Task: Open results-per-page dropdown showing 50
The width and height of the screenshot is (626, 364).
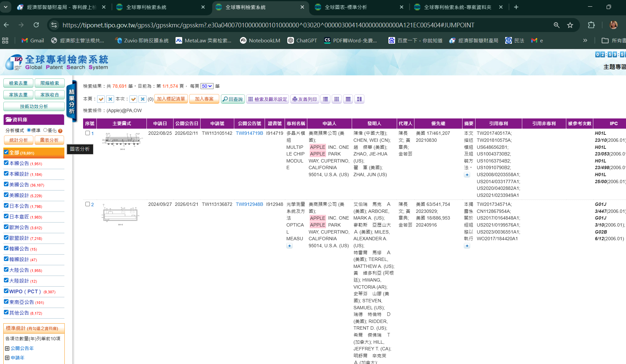Action: click(207, 86)
